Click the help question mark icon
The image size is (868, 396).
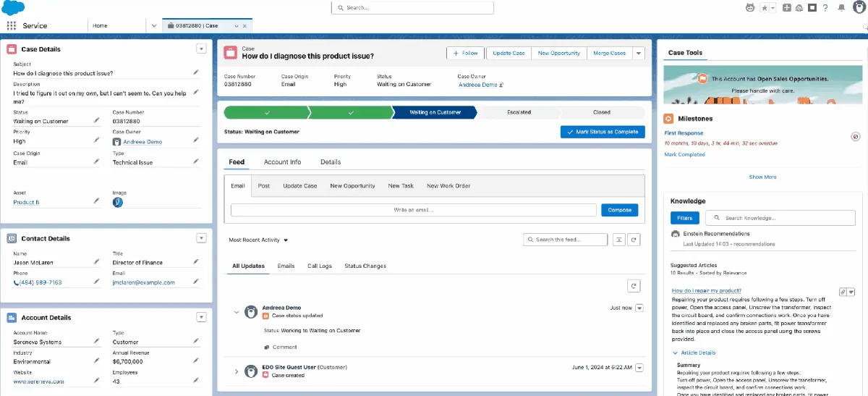[825, 8]
